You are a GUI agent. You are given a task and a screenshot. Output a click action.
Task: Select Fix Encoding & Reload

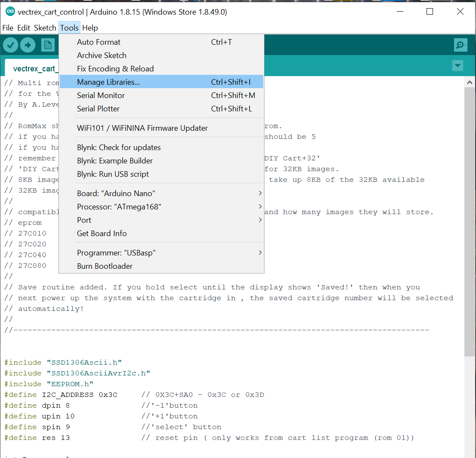coord(162,69)
